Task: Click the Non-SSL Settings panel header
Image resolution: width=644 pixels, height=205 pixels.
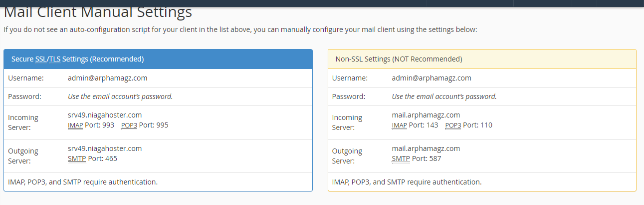Action: coord(481,59)
